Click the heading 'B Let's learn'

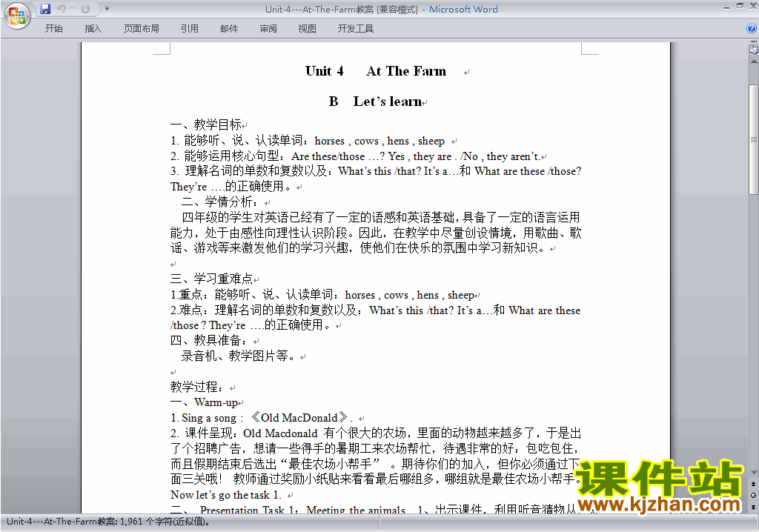(376, 102)
